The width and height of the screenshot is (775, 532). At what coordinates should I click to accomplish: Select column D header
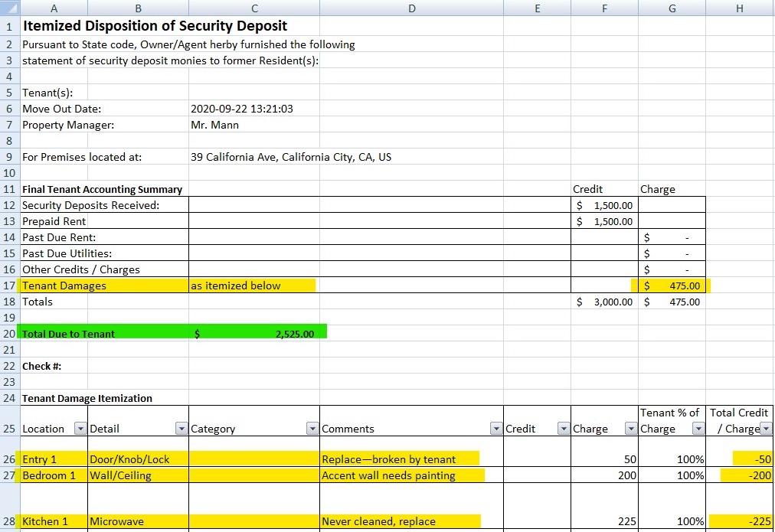tap(411, 8)
